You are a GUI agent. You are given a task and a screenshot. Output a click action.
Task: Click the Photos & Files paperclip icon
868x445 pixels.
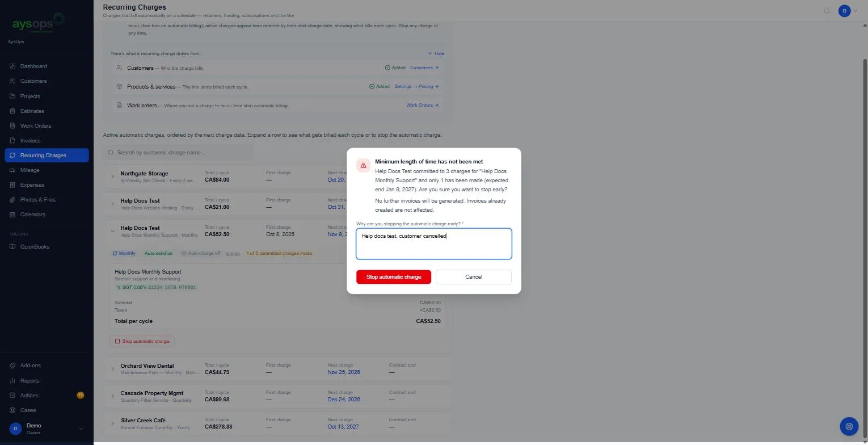12,200
